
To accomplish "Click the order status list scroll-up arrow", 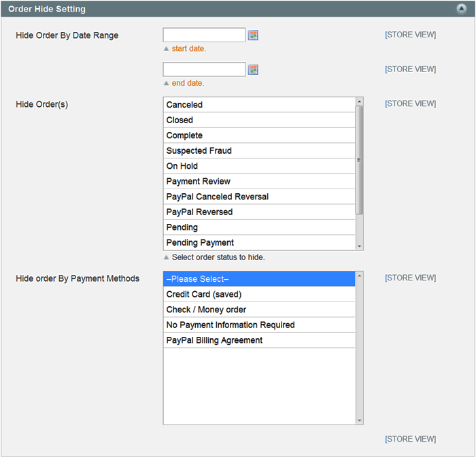I will click(x=359, y=101).
